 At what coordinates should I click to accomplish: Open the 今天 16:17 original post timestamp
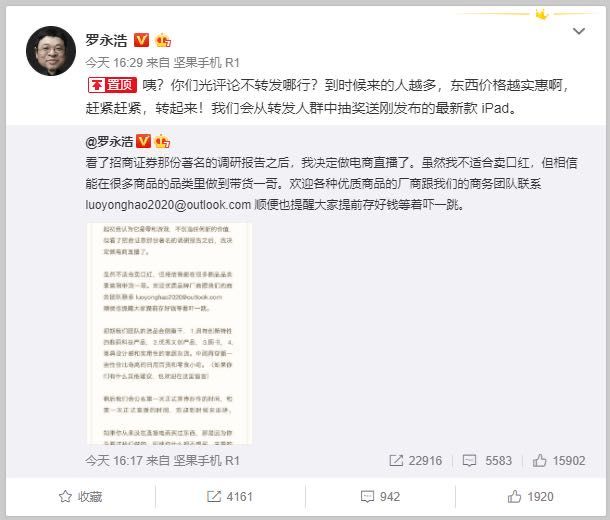(x=114, y=461)
